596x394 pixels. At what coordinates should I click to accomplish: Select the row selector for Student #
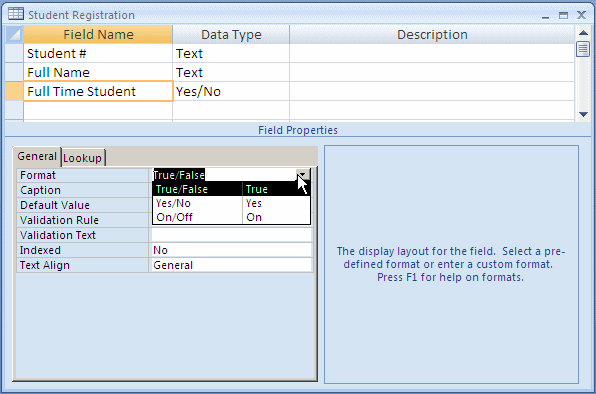(x=14, y=54)
